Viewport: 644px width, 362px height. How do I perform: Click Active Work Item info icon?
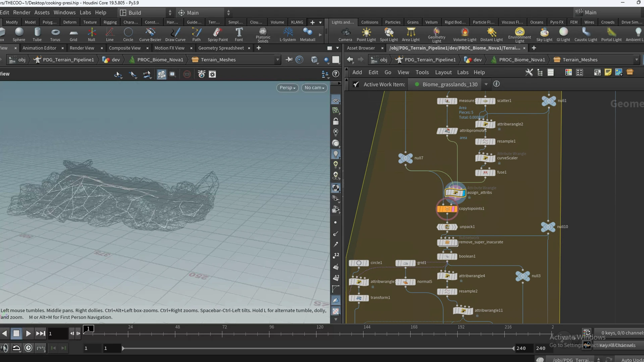pos(496,84)
